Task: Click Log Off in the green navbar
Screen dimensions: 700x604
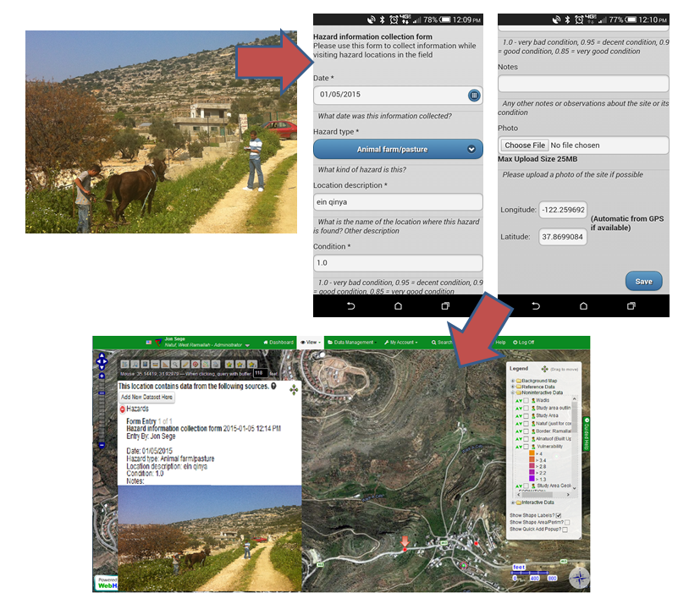Action: point(523,342)
